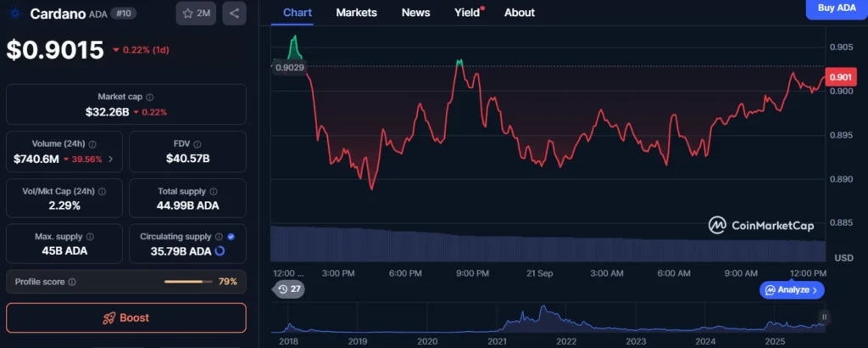
Task: Show info tooltip for Volume (24h)
Action: pyautogui.click(x=92, y=144)
